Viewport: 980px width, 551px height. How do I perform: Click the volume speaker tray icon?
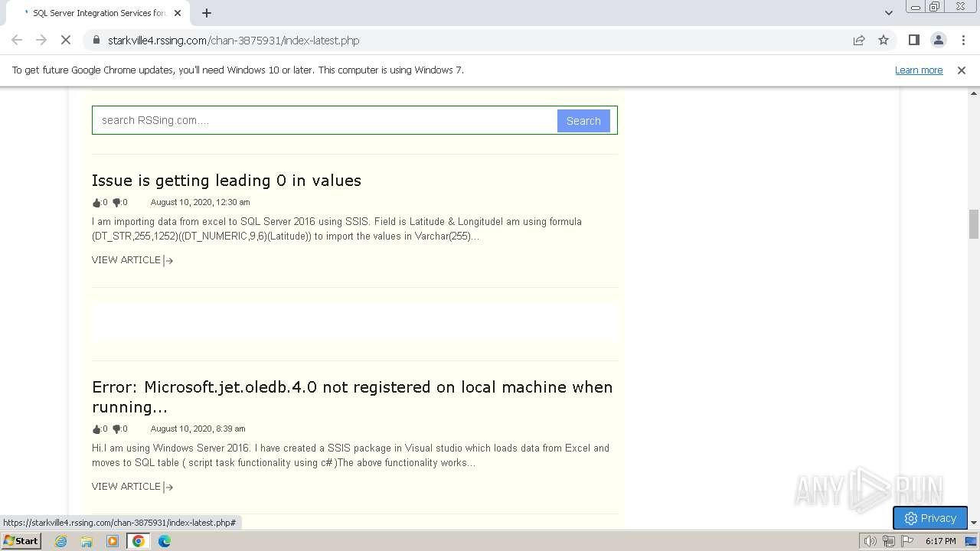coord(870,541)
